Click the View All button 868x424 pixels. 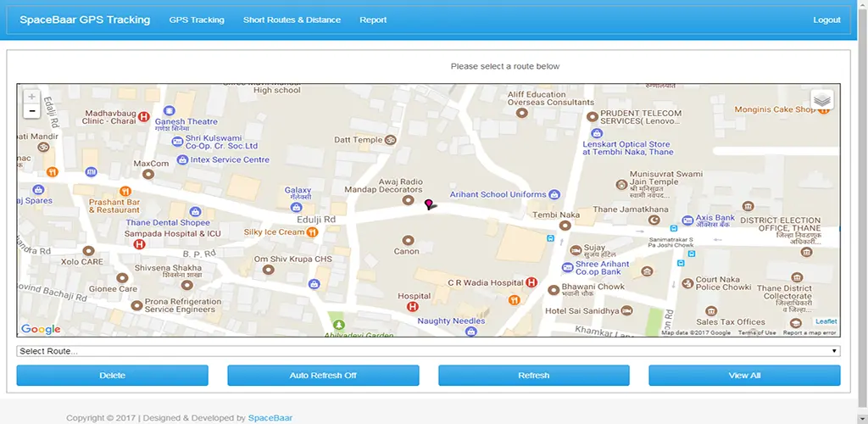744,376
